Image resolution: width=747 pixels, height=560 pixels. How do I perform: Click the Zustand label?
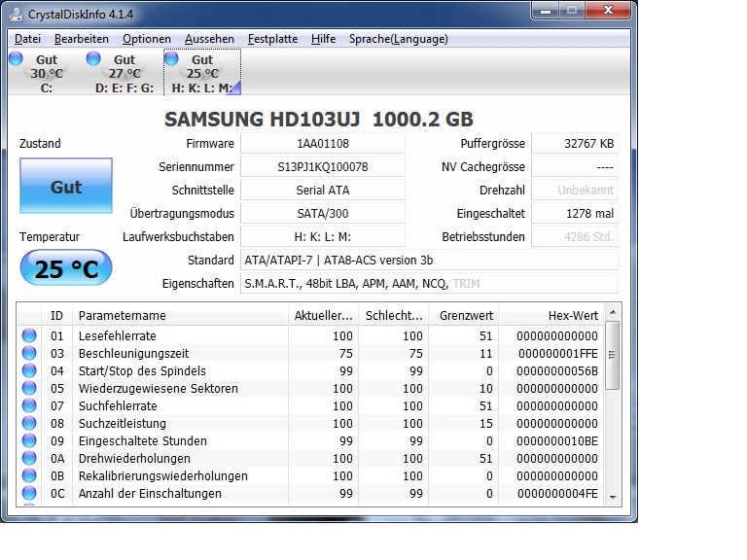tap(40, 143)
